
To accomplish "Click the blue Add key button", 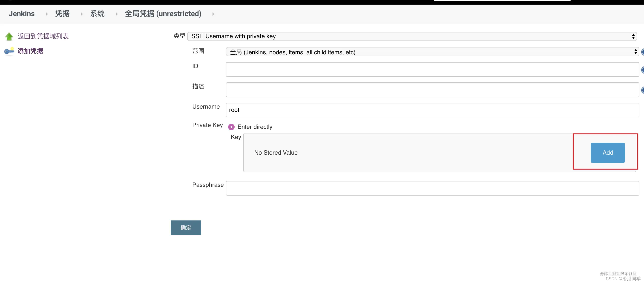I will click(x=607, y=153).
